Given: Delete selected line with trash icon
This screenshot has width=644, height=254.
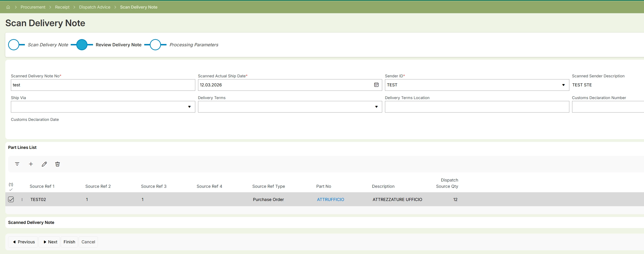Looking at the screenshot, I should pos(58,164).
